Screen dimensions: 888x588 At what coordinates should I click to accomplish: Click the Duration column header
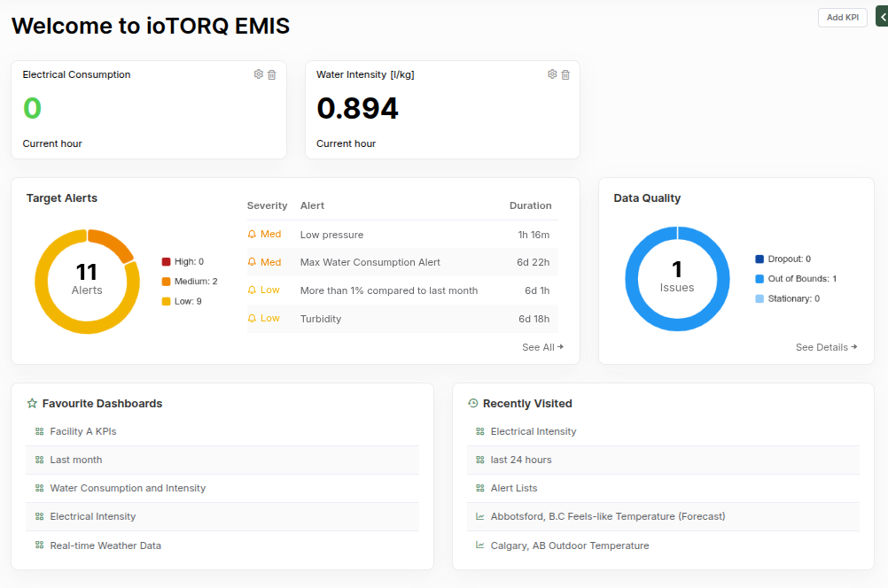[x=530, y=205]
